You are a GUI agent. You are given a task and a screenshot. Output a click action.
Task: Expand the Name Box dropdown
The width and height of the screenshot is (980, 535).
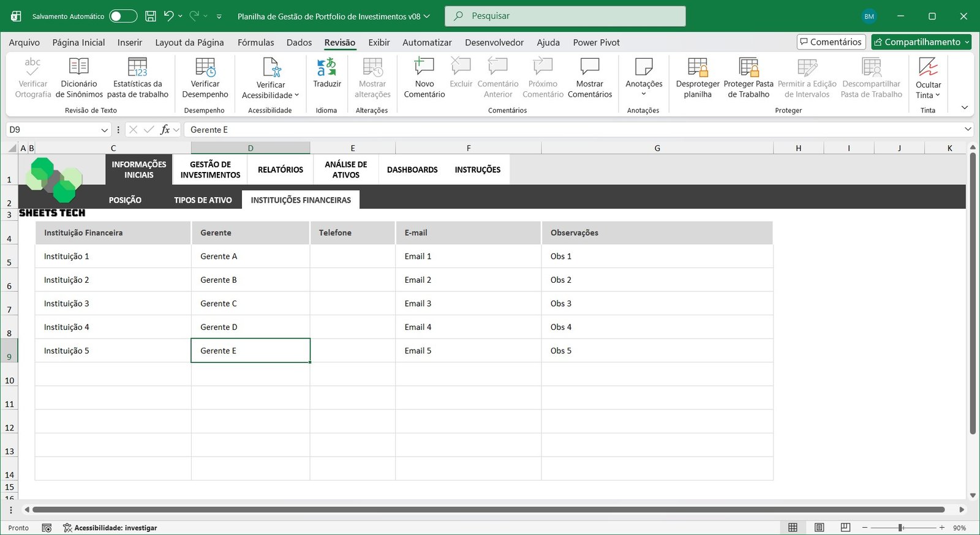coord(104,130)
